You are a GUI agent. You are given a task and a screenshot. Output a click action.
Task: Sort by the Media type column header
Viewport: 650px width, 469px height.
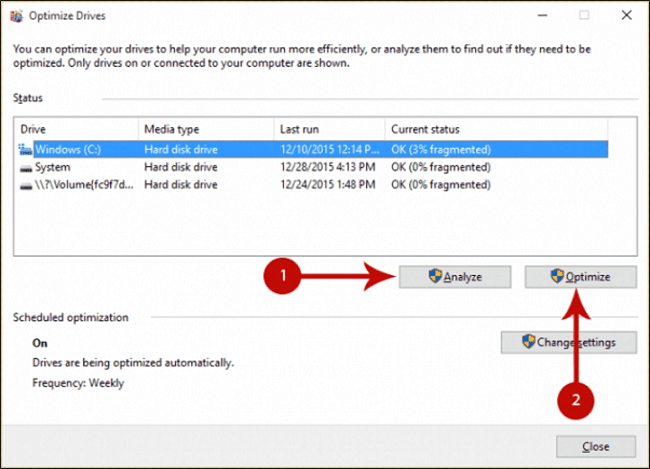coord(206,129)
